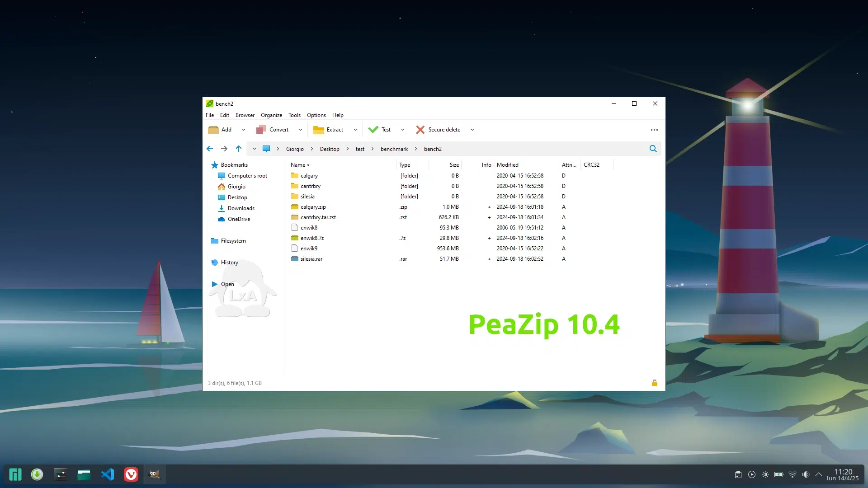The height and width of the screenshot is (488, 868).
Task: Expand the address bar history chevron
Action: [254, 149]
